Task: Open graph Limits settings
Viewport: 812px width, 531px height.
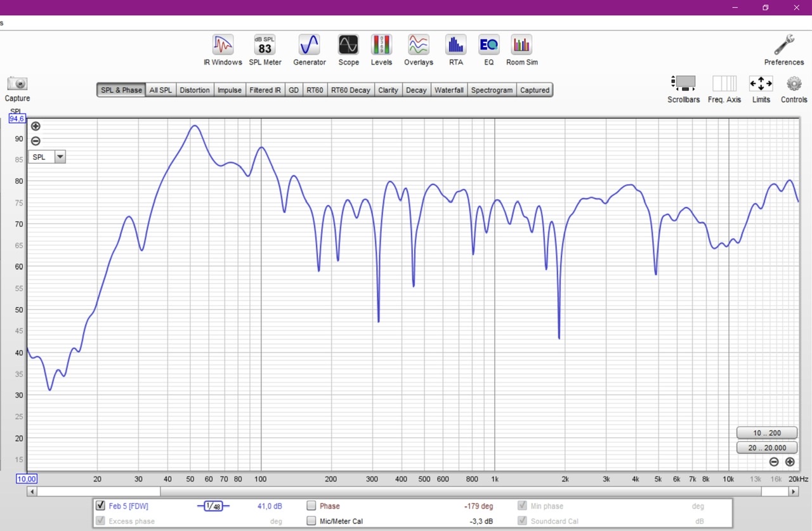Action: tap(761, 84)
